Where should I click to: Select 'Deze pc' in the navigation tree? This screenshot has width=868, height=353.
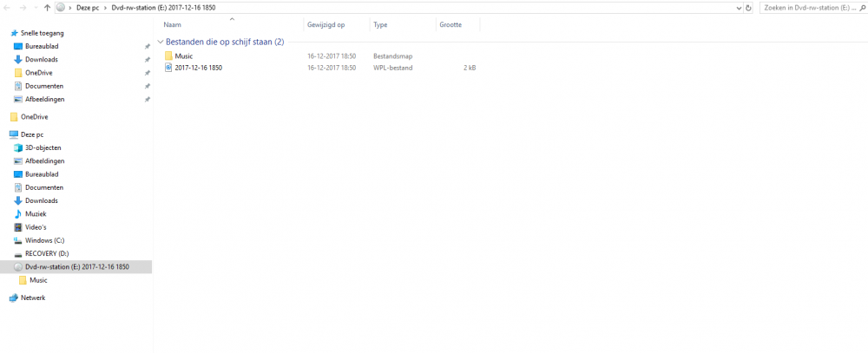32,134
